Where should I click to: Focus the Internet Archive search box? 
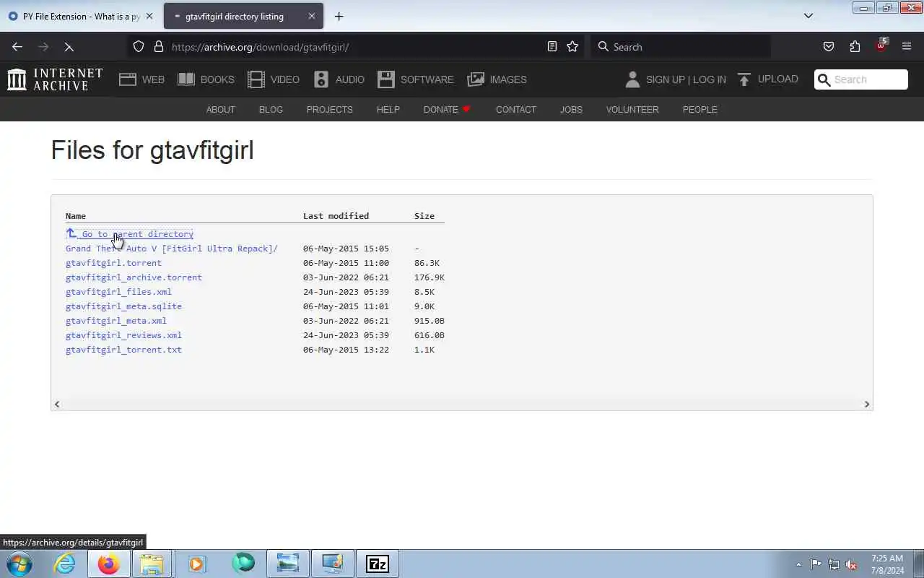pyautogui.click(x=861, y=79)
